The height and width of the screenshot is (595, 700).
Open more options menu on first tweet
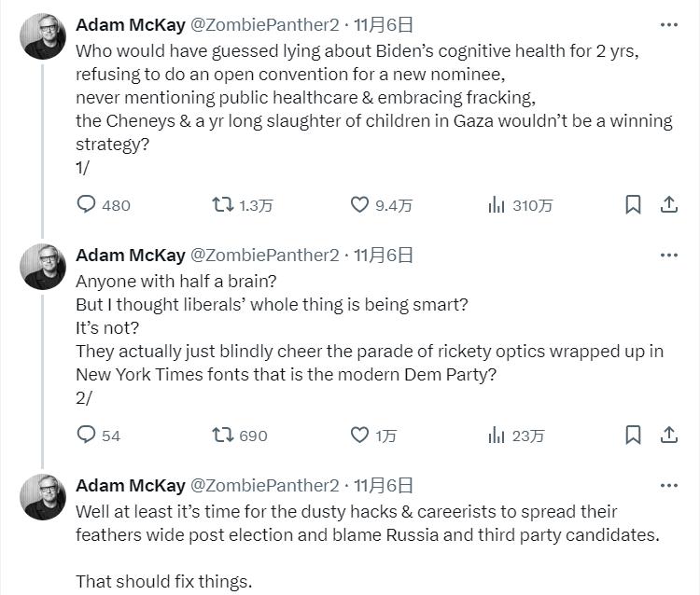click(668, 25)
